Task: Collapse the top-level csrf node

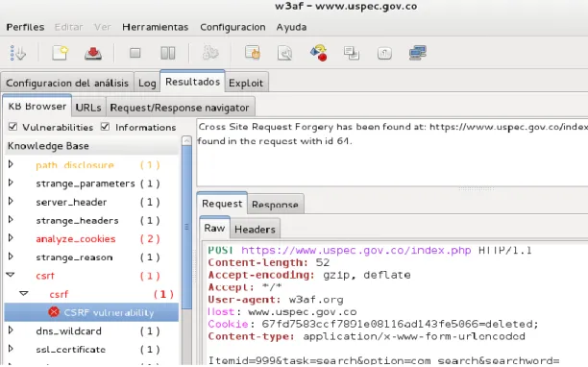Action: tap(11, 275)
